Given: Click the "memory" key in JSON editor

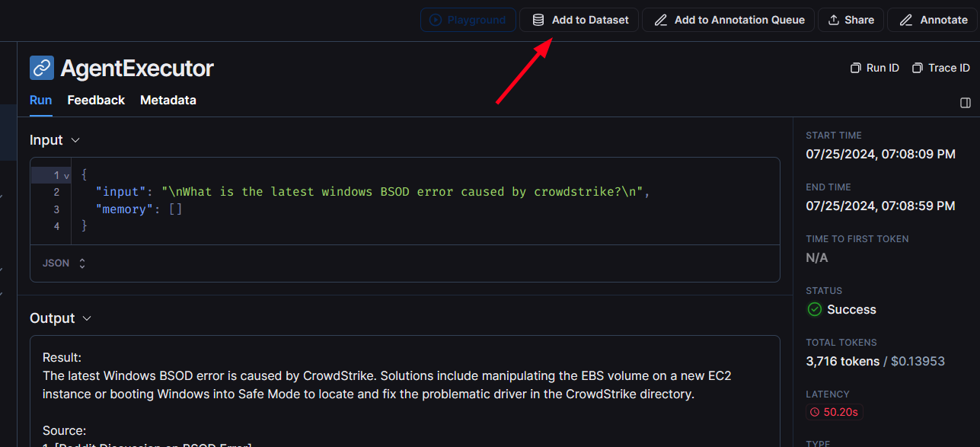Looking at the screenshot, I should pos(126,209).
